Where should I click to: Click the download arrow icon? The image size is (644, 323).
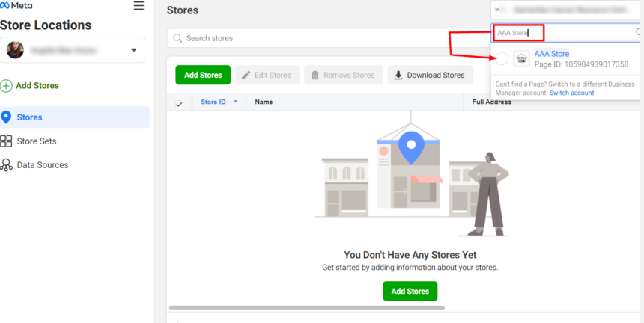click(x=398, y=75)
